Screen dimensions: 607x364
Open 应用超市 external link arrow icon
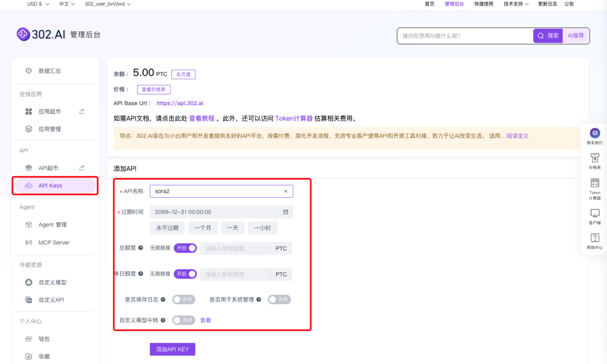point(81,111)
